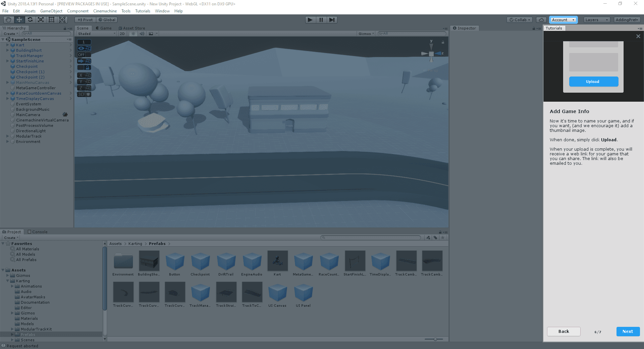The width and height of the screenshot is (644, 349).
Task: Select the Hand tool in toolbar
Action: 8,20
